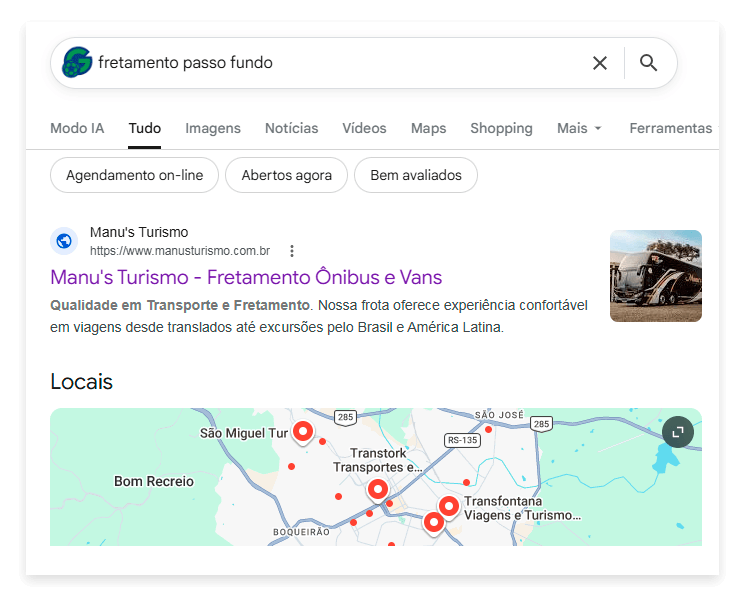Click the 285 highway shield near São José
755x609 pixels.
541,424
